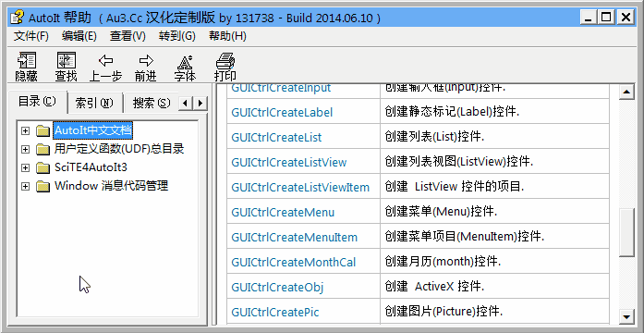Open the GUICtrlCreateInput link
Image resolution: width=644 pixels, height=333 pixels.
tap(281, 88)
